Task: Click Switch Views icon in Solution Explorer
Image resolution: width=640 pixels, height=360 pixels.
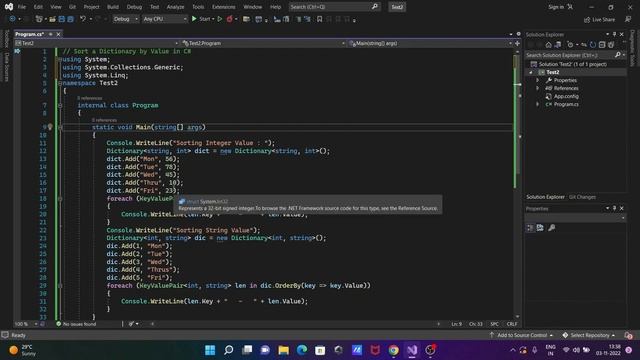Action: click(558, 44)
